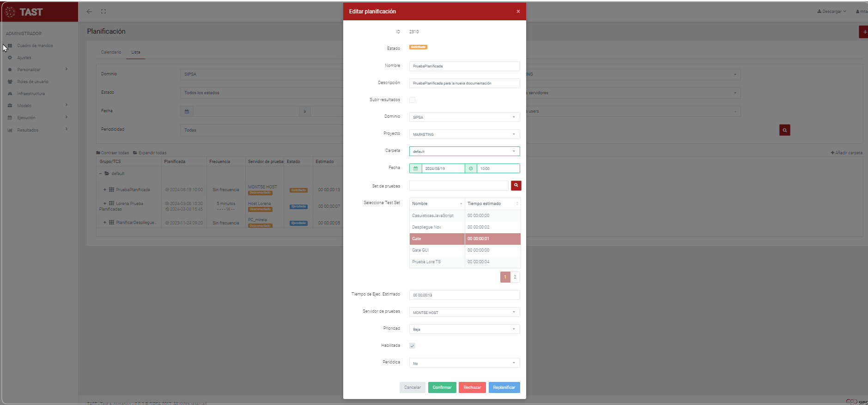The width and height of the screenshot is (868, 405).
Task: Click the calendar icon in Fecha field
Action: (x=415, y=169)
